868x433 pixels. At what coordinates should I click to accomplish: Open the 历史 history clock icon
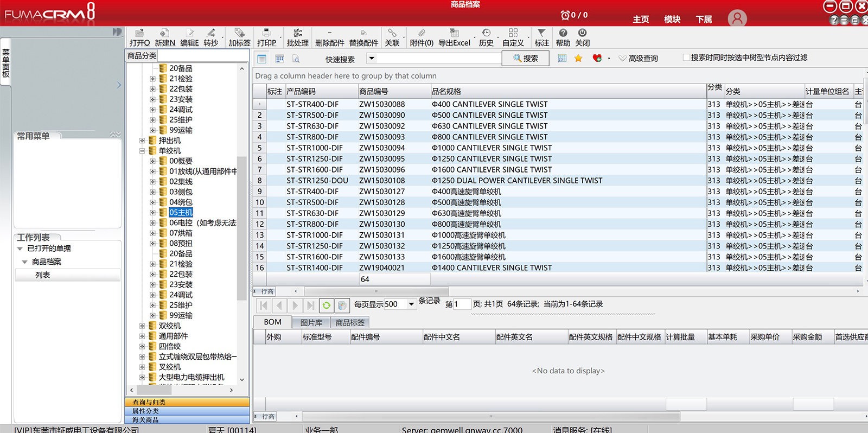[x=486, y=34]
